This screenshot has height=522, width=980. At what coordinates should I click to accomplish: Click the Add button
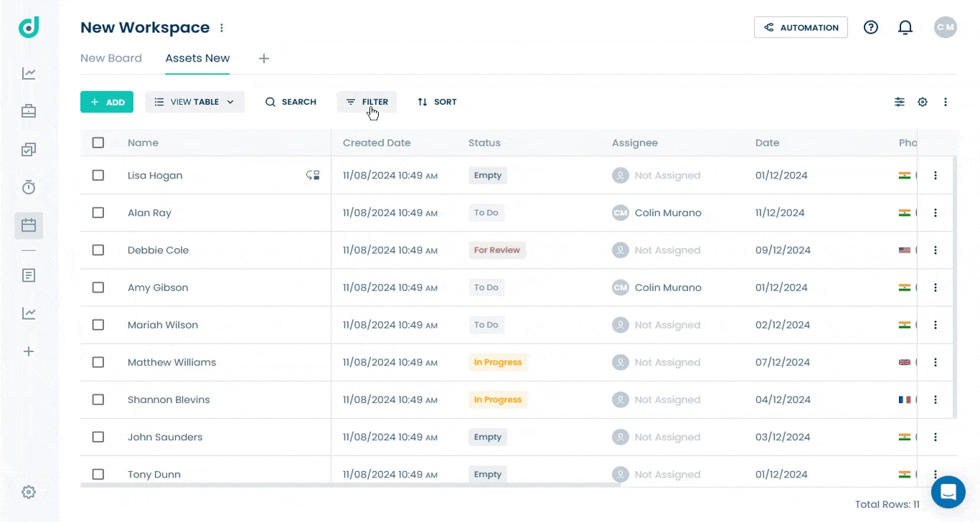coord(107,102)
